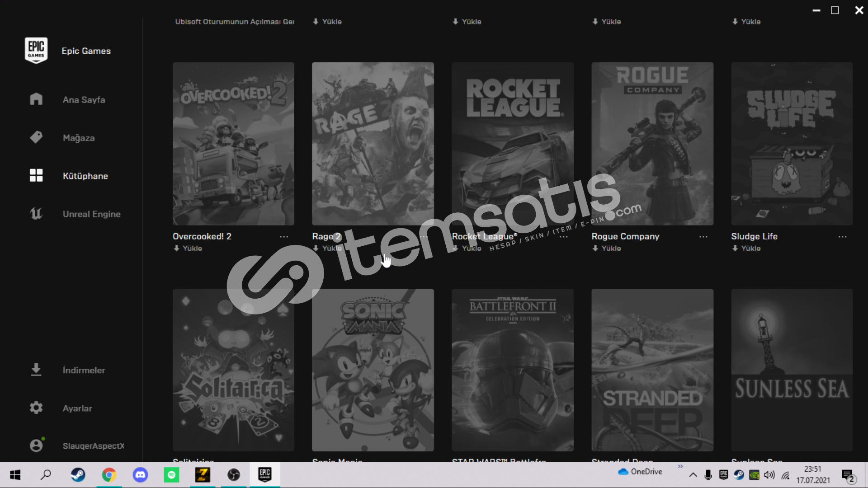Open taskbar search magnifier
This screenshot has height=488, width=868.
point(46,475)
